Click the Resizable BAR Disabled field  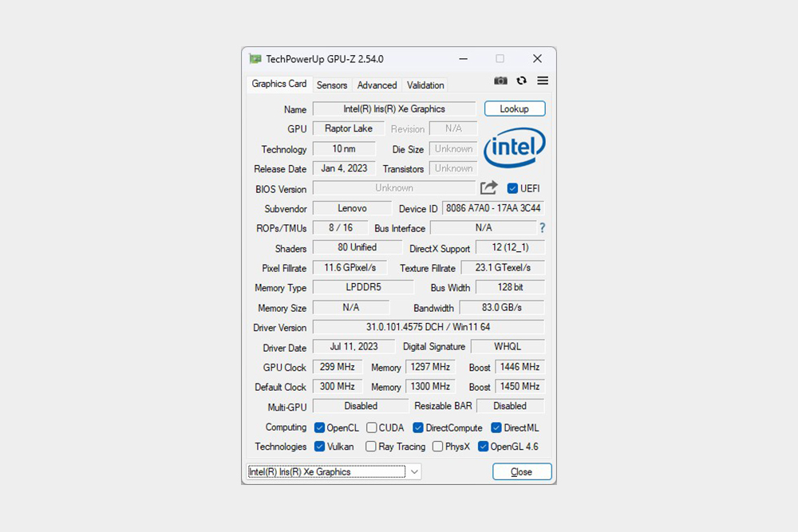510,406
